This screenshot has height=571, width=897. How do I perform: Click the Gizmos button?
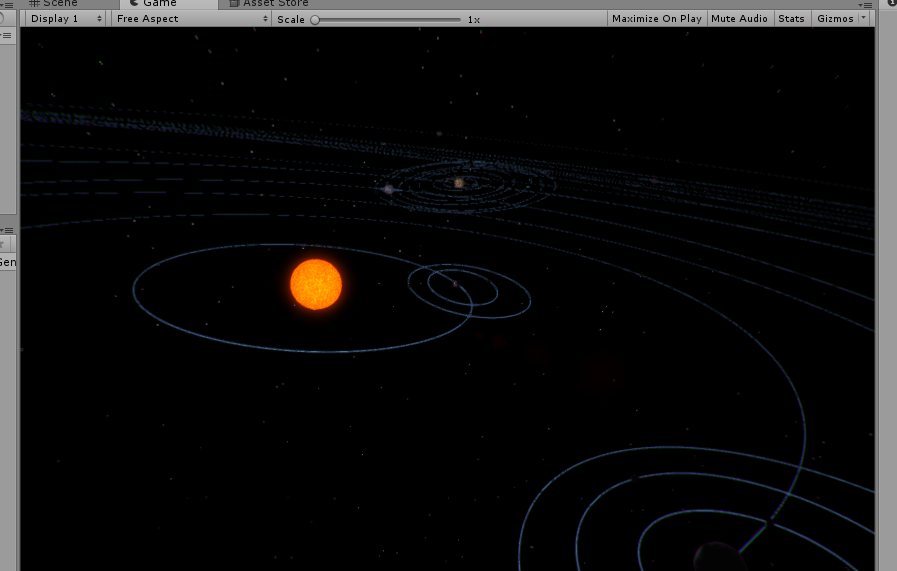pyautogui.click(x=834, y=19)
